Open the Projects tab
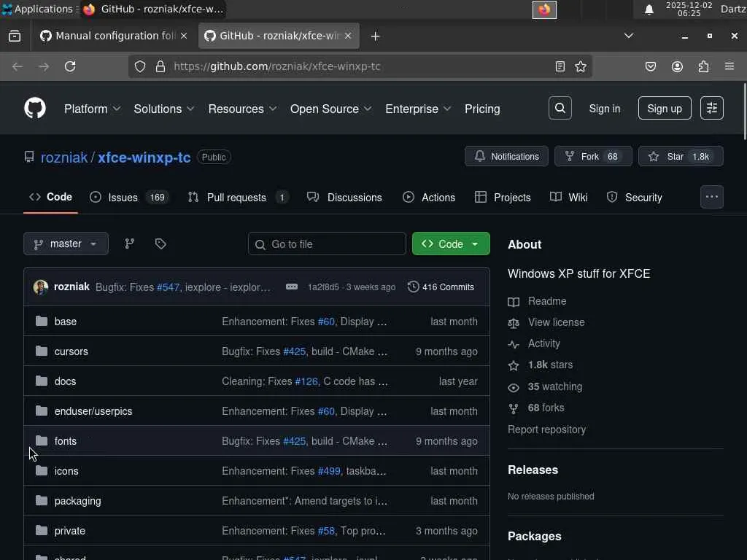Viewport: 747px width, 560px height. [503, 197]
